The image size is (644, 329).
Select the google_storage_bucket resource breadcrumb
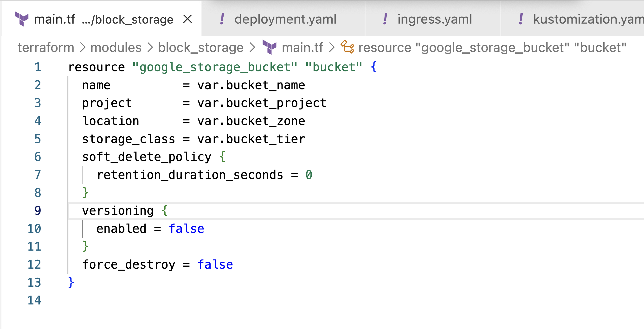[492, 47]
